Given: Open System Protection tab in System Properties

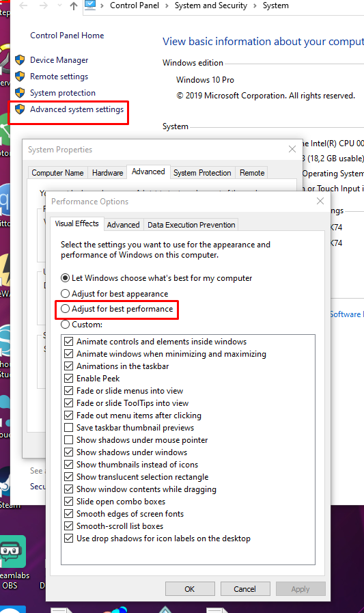Looking at the screenshot, I should pyautogui.click(x=202, y=173).
